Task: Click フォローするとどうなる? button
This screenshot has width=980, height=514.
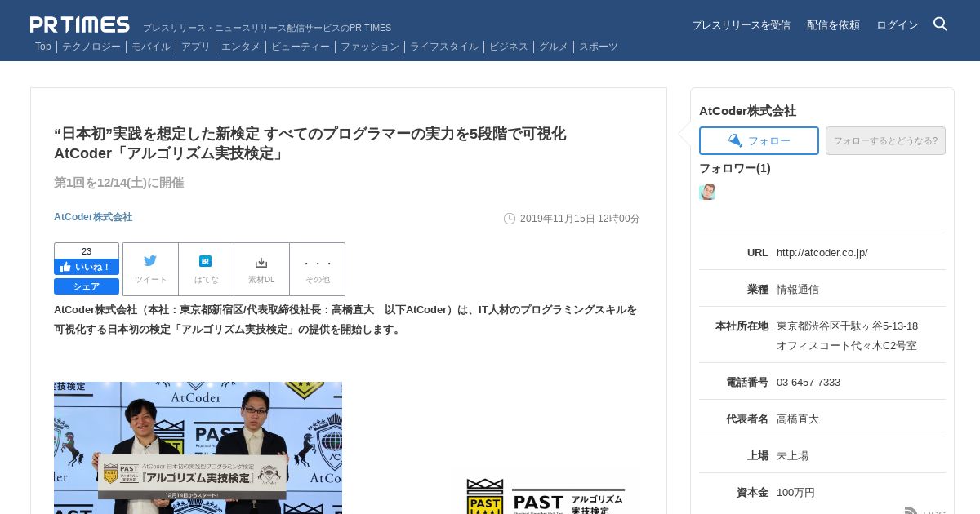Action: (885, 140)
